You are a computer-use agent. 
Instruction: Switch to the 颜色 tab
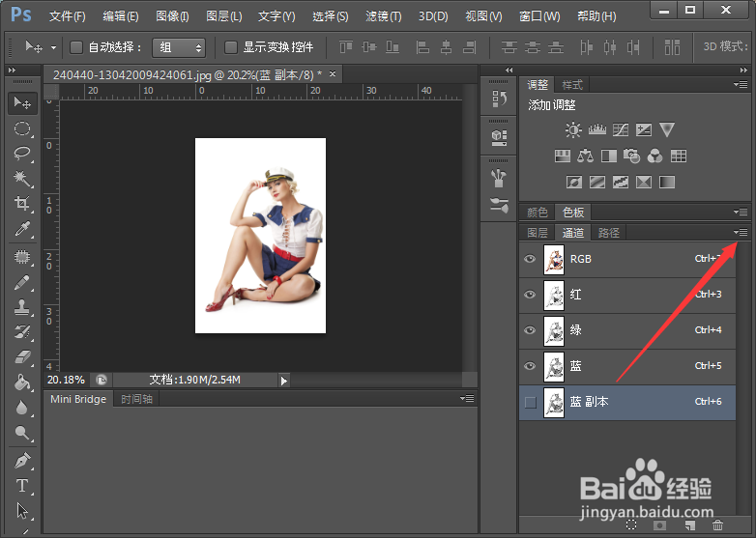pos(538,212)
